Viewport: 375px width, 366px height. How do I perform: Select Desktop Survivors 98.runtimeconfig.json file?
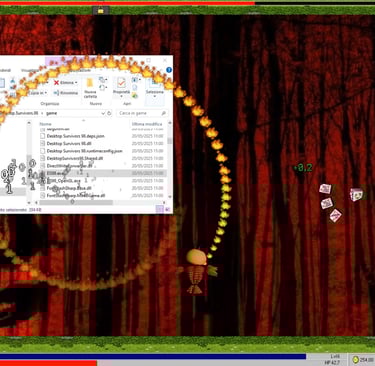(84, 151)
